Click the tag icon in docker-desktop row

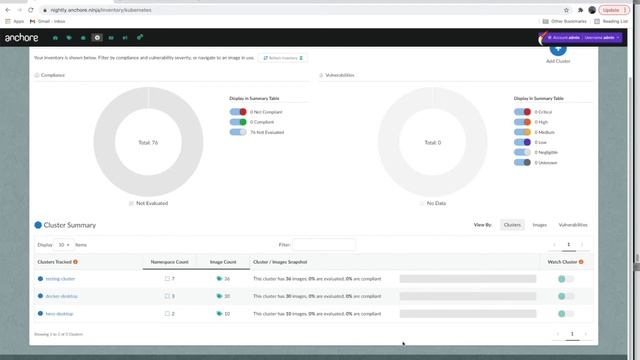(x=219, y=296)
